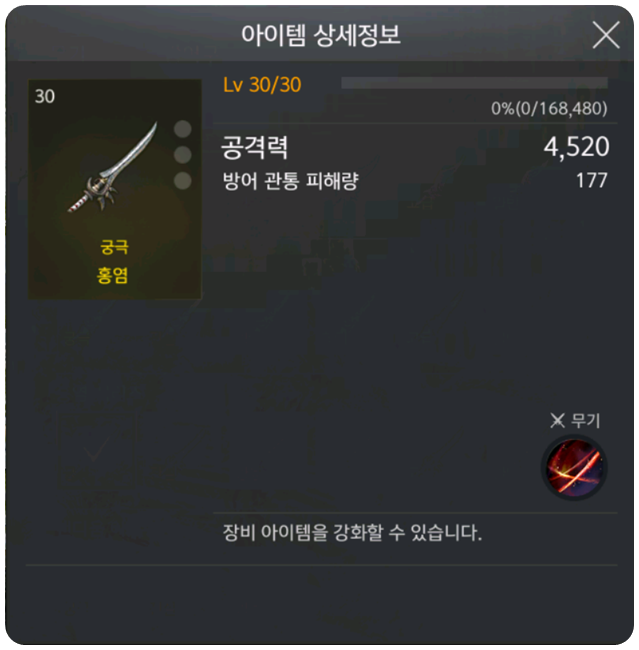Image resolution: width=639 pixels, height=650 pixels.
Task: Click the 177 penetration damage value
Action: pos(592,180)
